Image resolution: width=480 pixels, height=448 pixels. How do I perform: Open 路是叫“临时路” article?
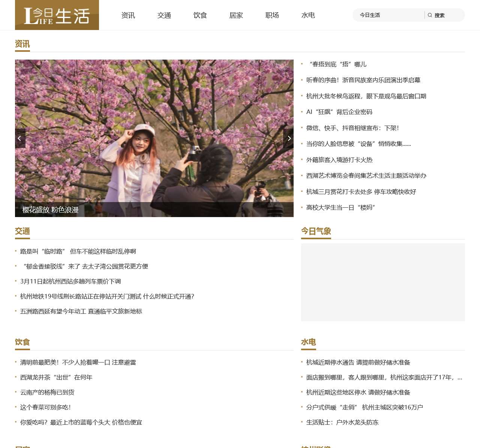coord(78,252)
